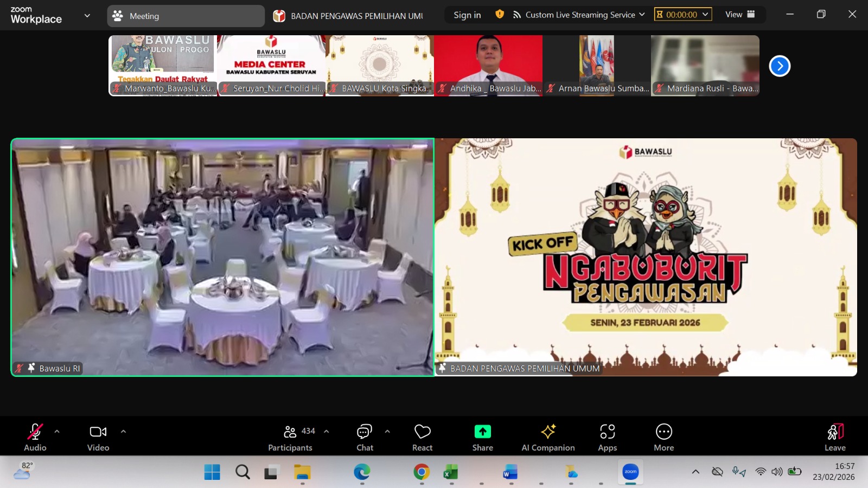Open the Zoom Workplace dropdown arrow

coord(87,16)
